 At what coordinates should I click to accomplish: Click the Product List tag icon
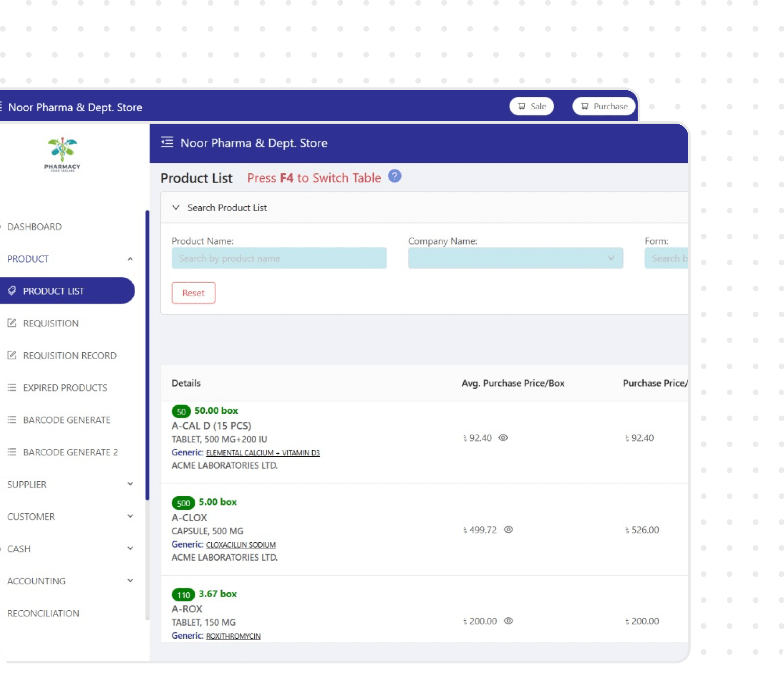coord(12,291)
